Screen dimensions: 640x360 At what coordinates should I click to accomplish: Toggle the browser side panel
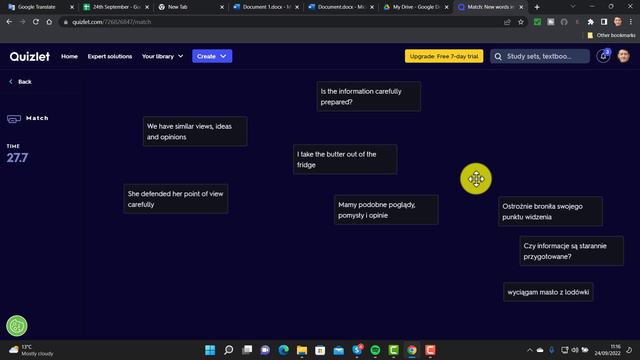[604, 22]
